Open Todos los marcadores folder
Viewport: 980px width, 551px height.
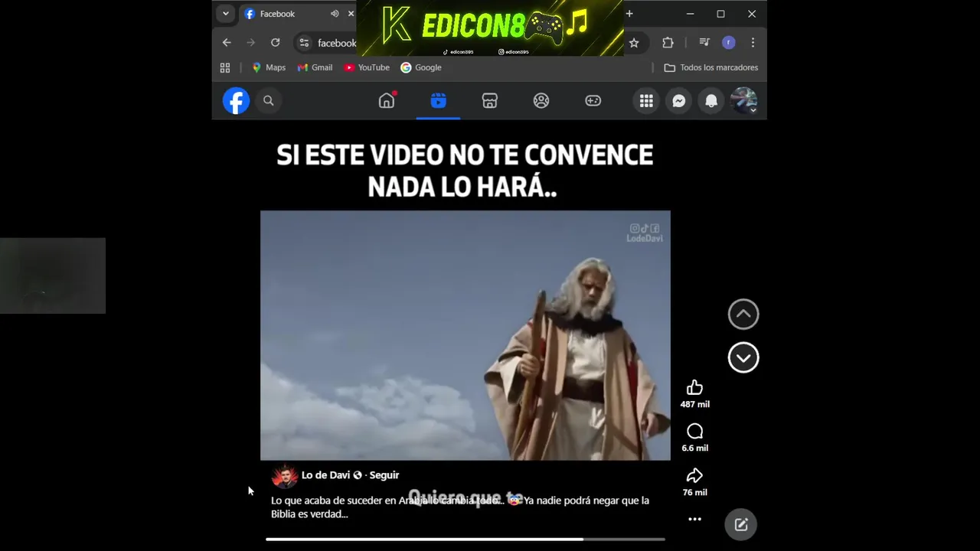710,67
